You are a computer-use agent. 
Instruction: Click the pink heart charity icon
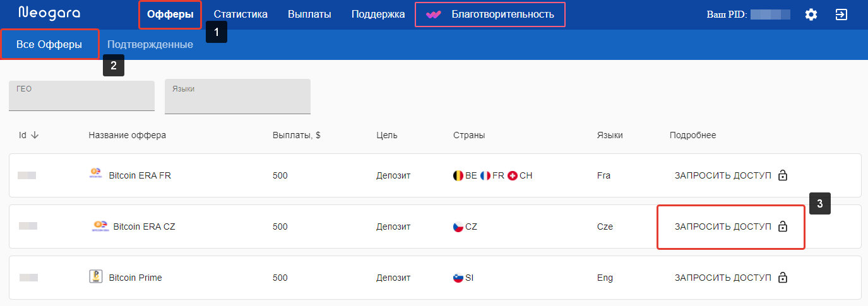click(434, 15)
